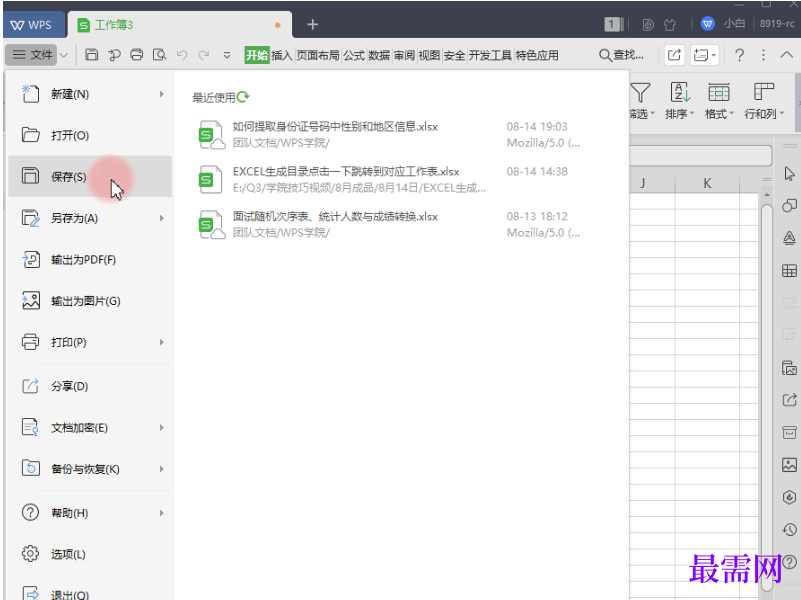Click the shapes icon in right sidebar

(x=789, y=205)
